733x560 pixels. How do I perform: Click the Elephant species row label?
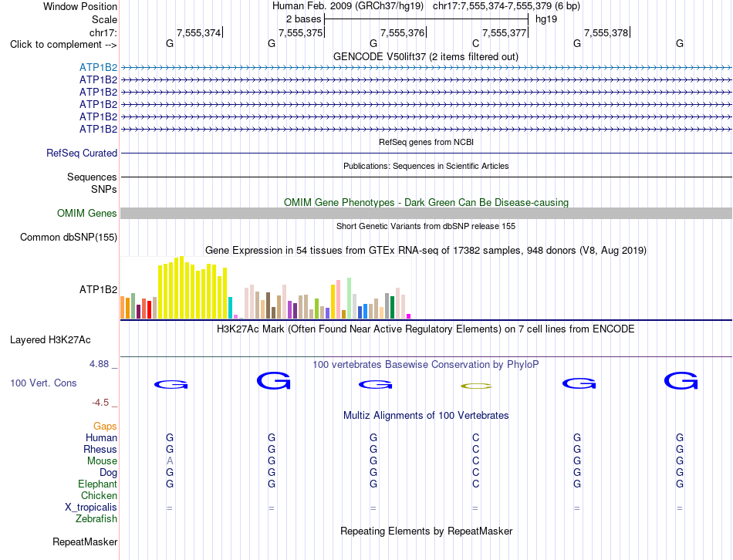point(97,484)
